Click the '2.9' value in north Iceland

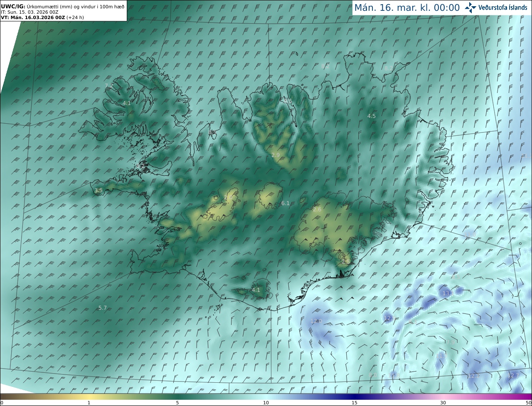276,155
